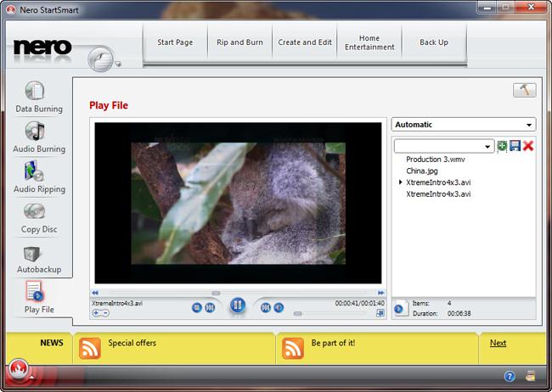552x392 pixels.
Task: Click the Next news link
Action: point(498,343)
